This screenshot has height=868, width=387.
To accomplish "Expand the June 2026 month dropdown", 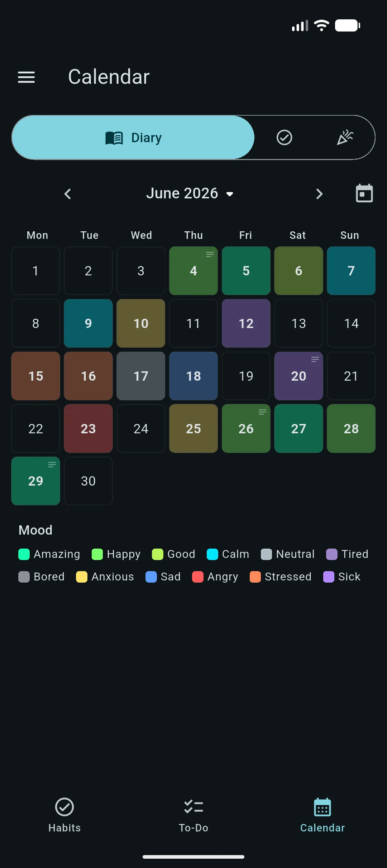I will point(190,194).
